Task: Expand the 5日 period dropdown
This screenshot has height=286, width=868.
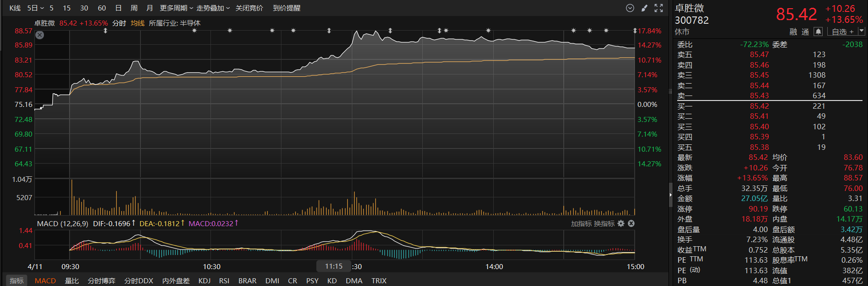Action: click(x=36, y=8)
